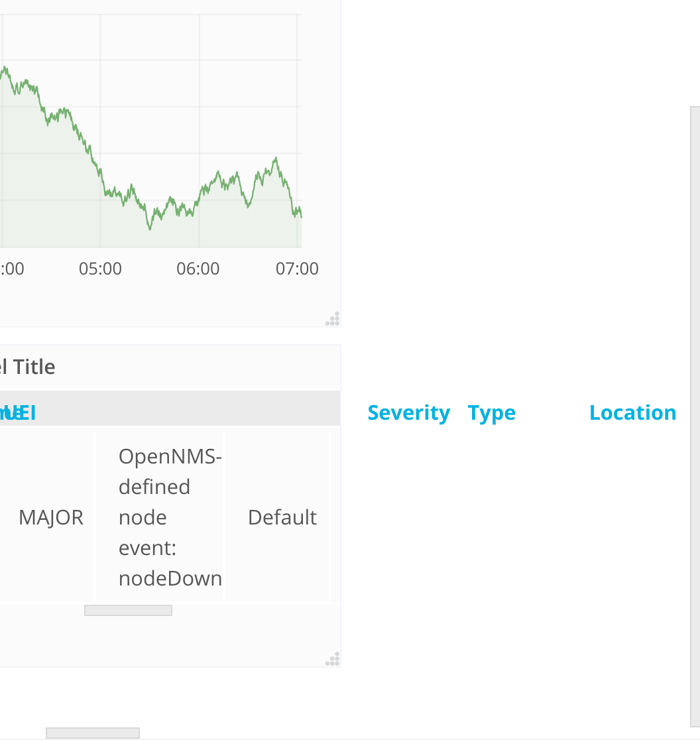Click the 05:00 time axis label
This screenshot has width=700, height=740.
(100, 269)
